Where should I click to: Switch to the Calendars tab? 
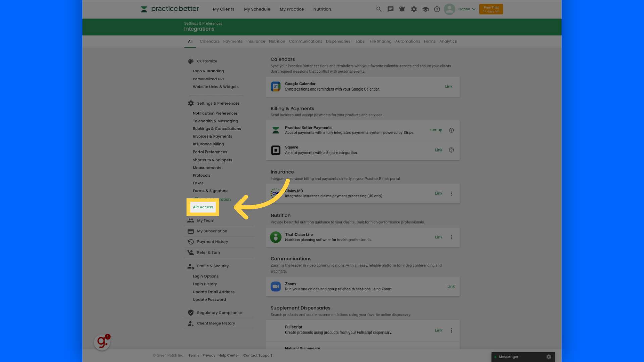pos(209,41)
